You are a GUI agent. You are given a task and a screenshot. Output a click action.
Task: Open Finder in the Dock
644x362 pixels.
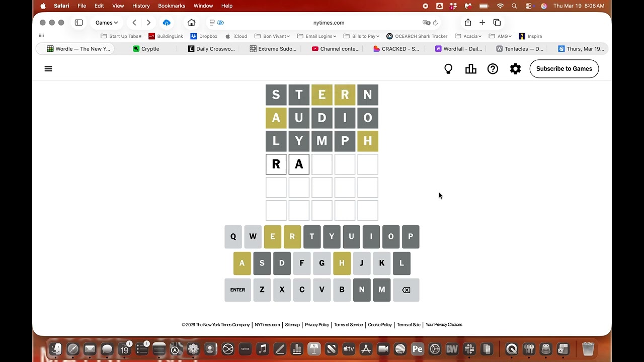(56, 349)
